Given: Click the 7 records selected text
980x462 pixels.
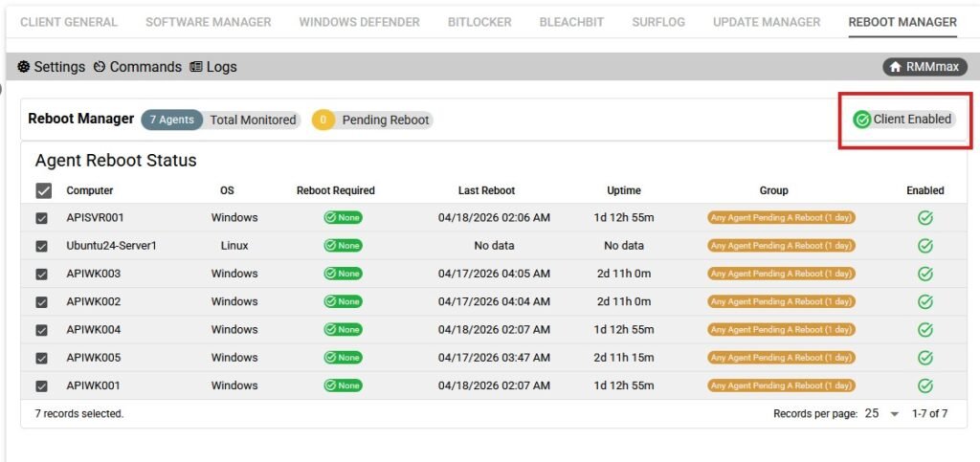Looking at the screenshot, I should point(79,413).
